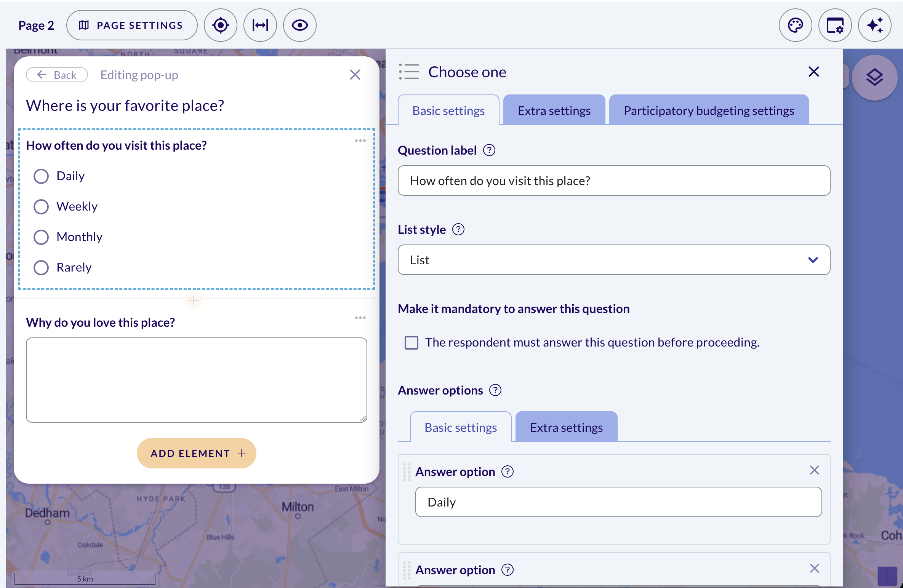Close the Editing pop-up dialog
This screenshot has height=588, width=903.
coord(355,75)
